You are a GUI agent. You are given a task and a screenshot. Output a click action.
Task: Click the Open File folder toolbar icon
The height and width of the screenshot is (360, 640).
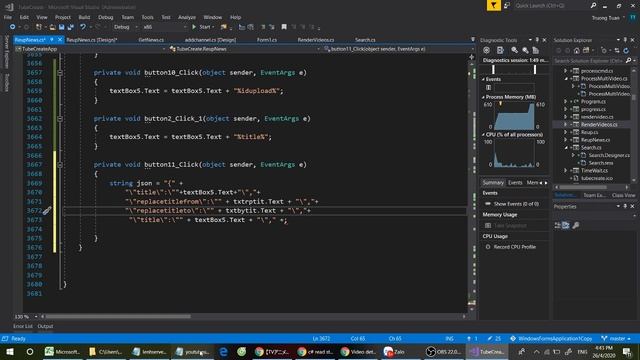[52, 27]
